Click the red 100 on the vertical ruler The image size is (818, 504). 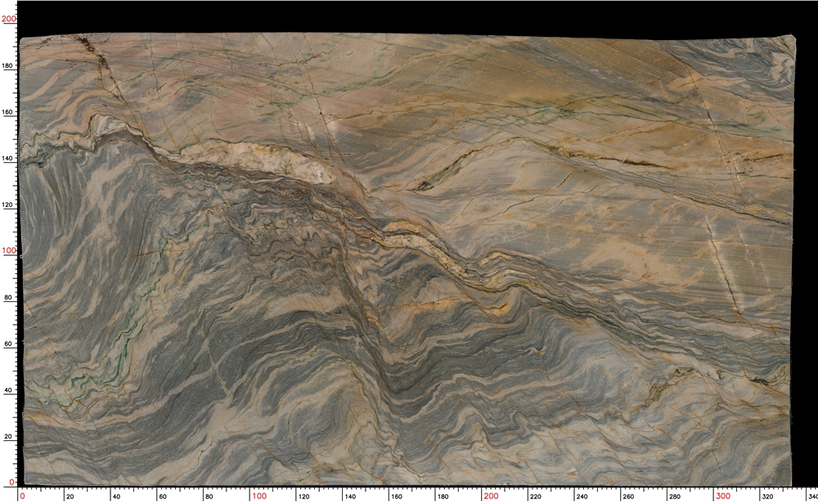[8, 251]
